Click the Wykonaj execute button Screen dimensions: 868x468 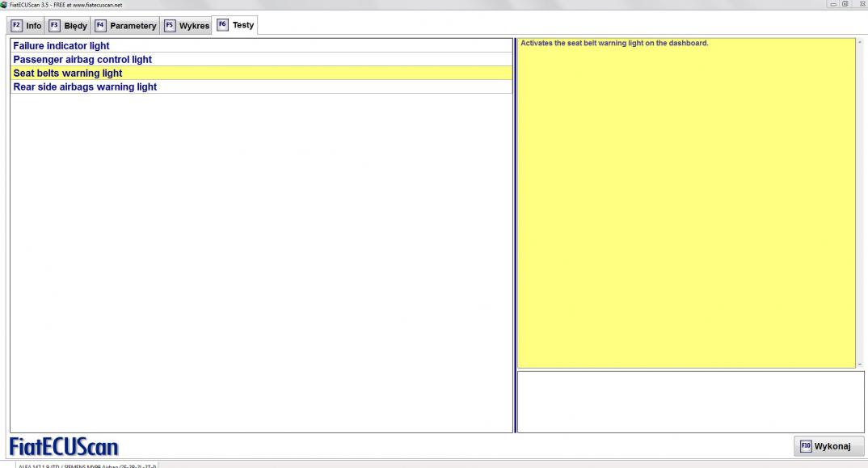828,446
